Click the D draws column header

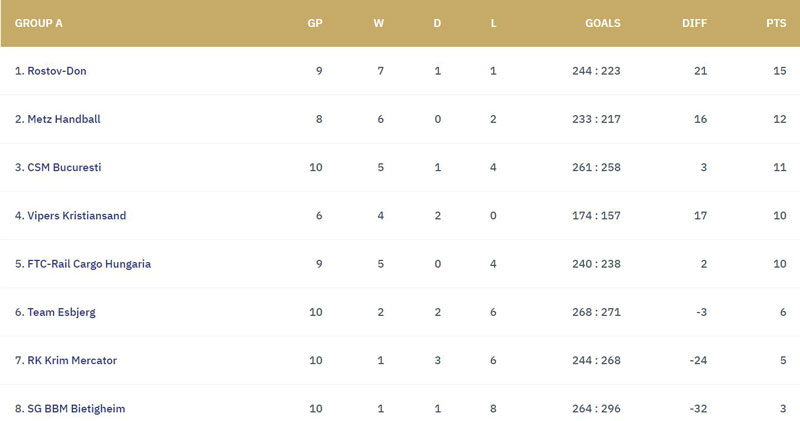coord(437,23)
